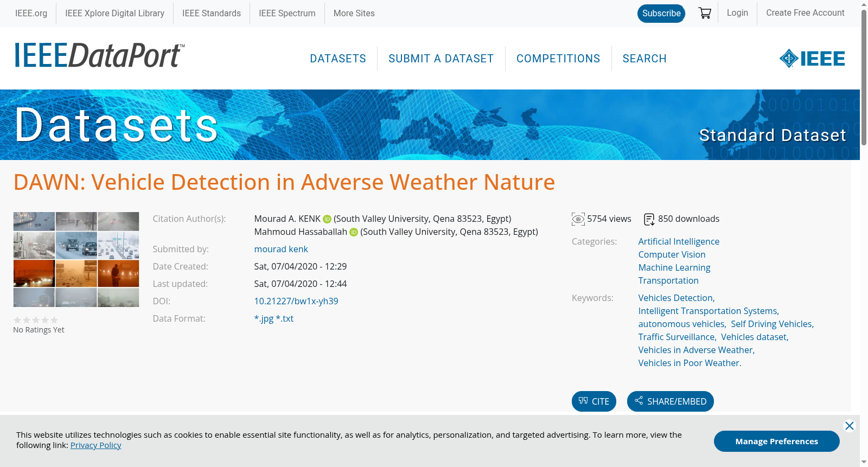
Task: Open the DAWN dataset thumbnail image
Action: [76, 259]
